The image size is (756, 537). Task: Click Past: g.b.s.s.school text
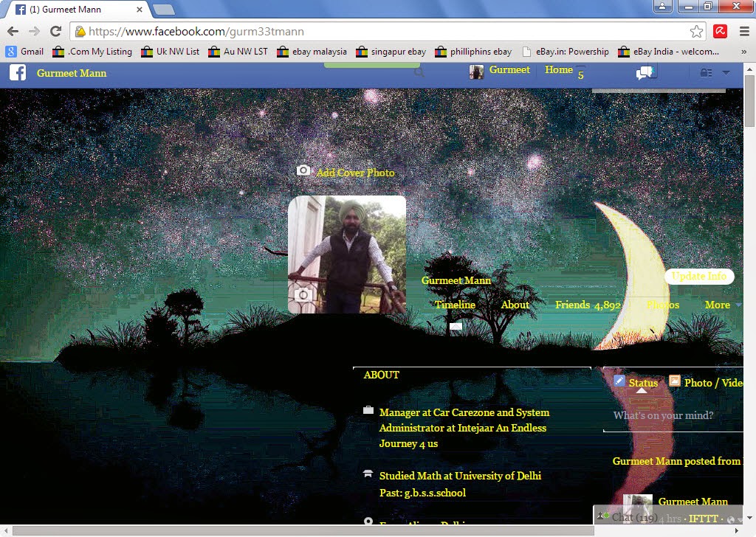(422, 493)
